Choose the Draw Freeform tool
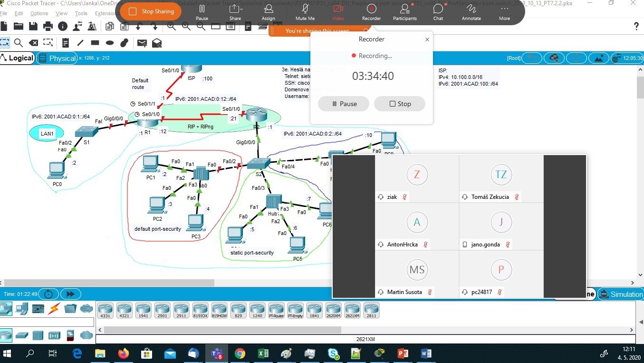Viewport: 644px width, 363px height. [125, 43]
